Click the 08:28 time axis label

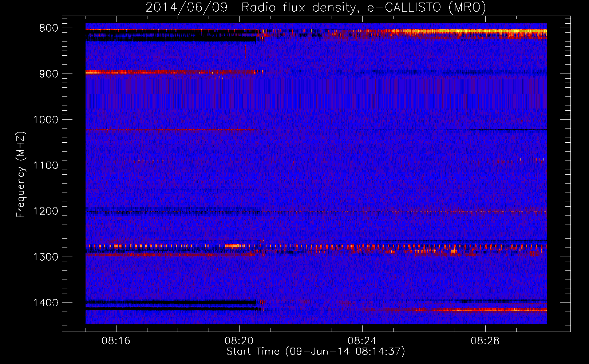(x=485, y=341)
